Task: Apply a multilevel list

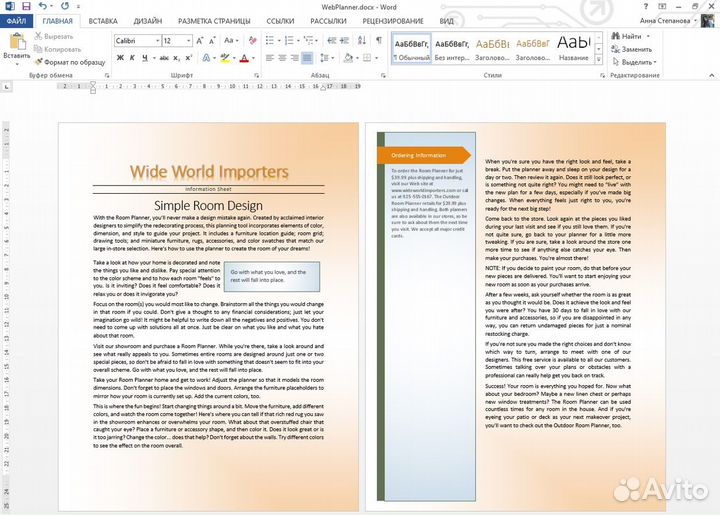Action: tap(309, 41)
